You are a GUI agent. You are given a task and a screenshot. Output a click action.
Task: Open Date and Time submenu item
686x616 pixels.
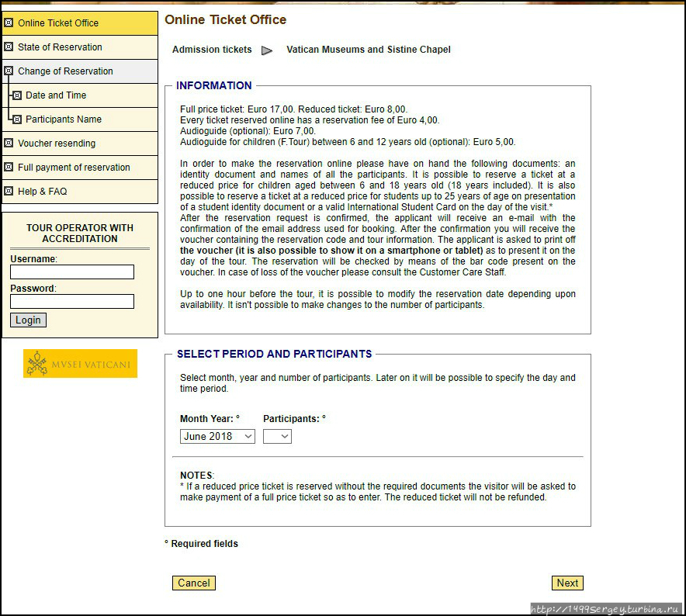click(x=80, y=95)
